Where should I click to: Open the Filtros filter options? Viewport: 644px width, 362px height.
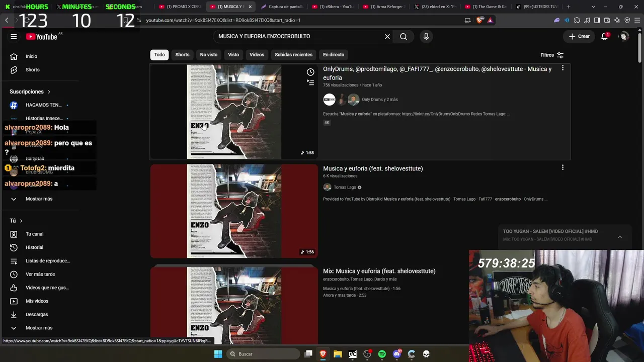(552, 55)
